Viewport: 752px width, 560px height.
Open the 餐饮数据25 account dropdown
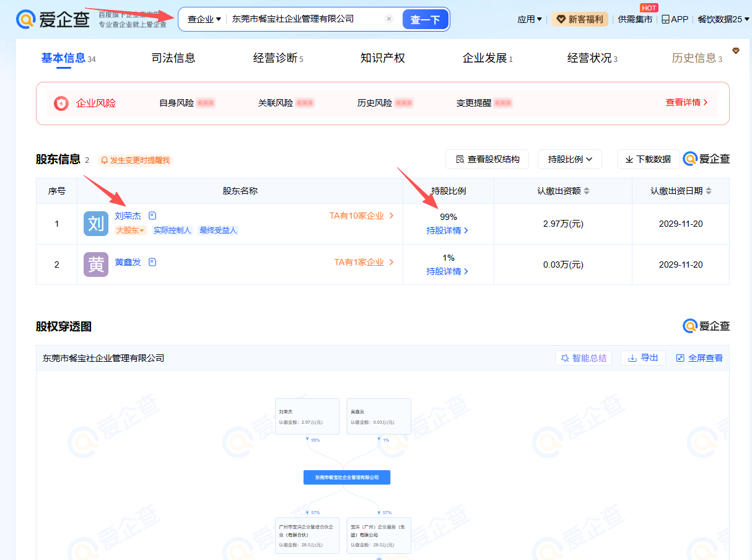click(722, 19)
